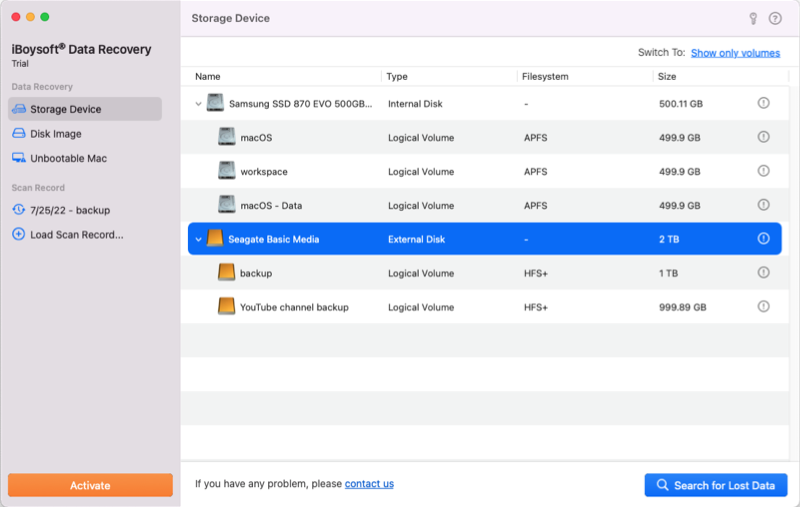The height and width of the screenshot is (507, 800).
Task: Select Storage Device in the sidebar
Action: click(x=66, y=109)
